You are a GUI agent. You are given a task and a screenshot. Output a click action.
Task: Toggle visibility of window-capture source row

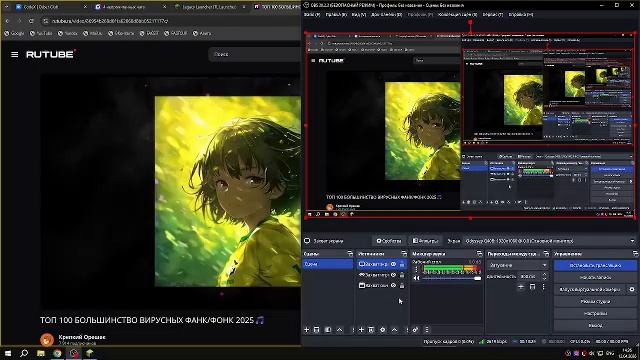393,285
